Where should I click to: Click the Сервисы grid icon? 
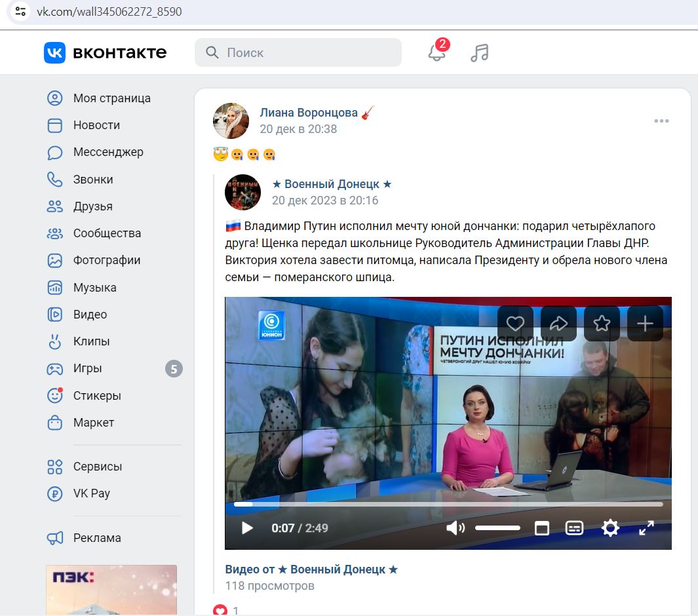[x=55, y=467]
